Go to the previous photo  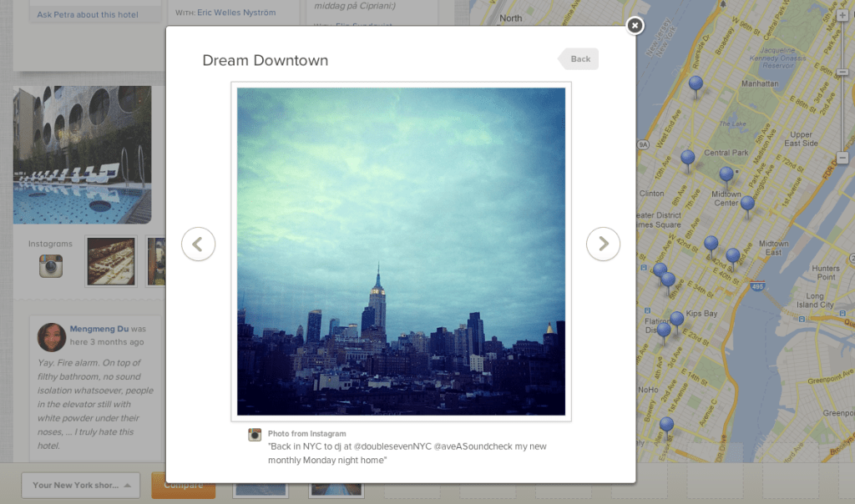(198, 244)
